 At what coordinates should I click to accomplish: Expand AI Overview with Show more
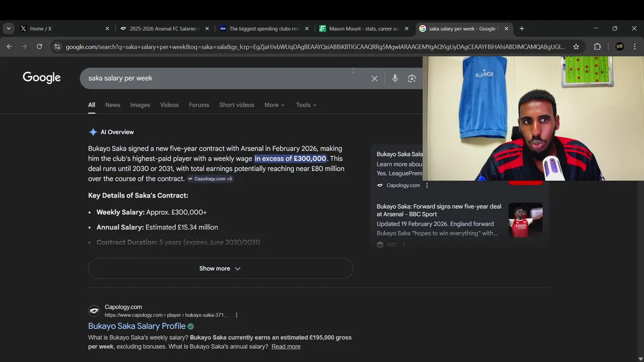click(x=220, y=268)
